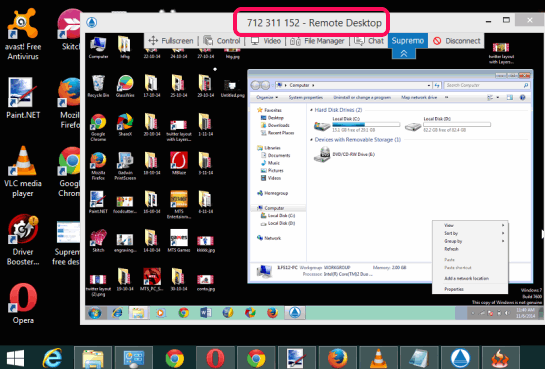Click the remote Windows 7 Start orb
Viewport: 545px width, 369px height.
95,313
